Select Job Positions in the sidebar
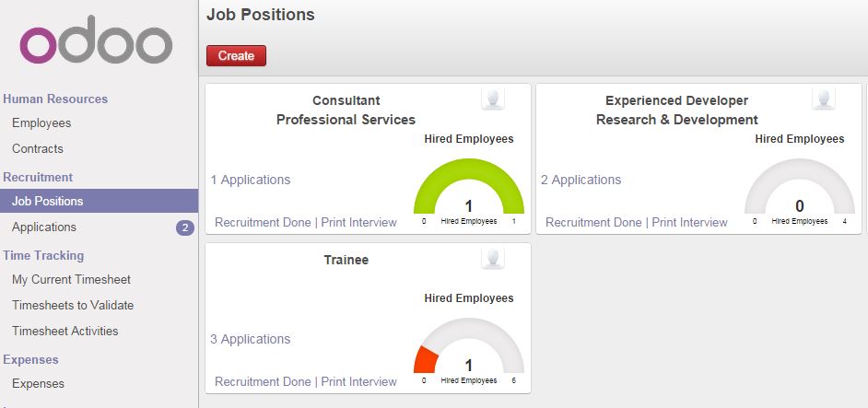This screenshot has width=868, height=408. click(100, 201)
